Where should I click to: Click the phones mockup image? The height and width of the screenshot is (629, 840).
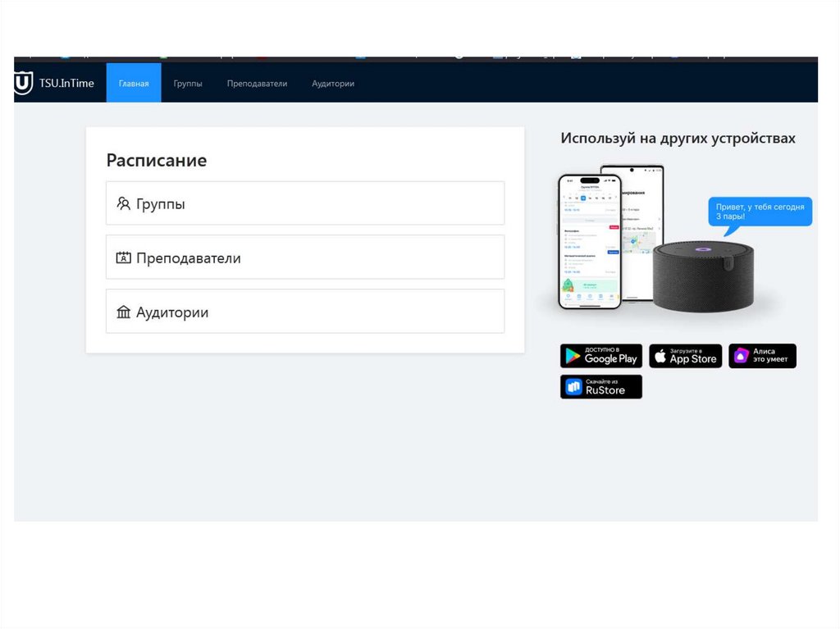tap(610, 236)
